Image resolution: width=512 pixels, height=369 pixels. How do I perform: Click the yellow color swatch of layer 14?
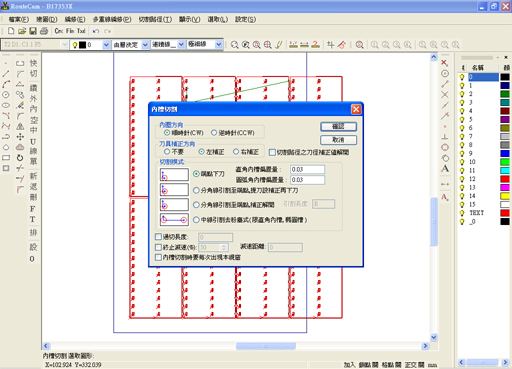(x=505, y=196)
